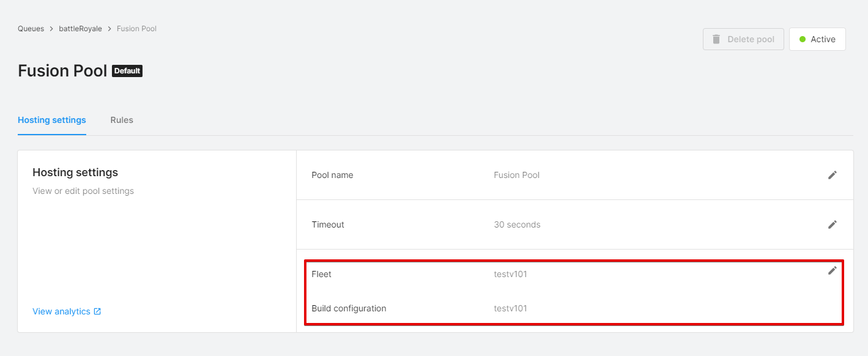Go to Queues in the breadcrumb

(x=31, y=29)
